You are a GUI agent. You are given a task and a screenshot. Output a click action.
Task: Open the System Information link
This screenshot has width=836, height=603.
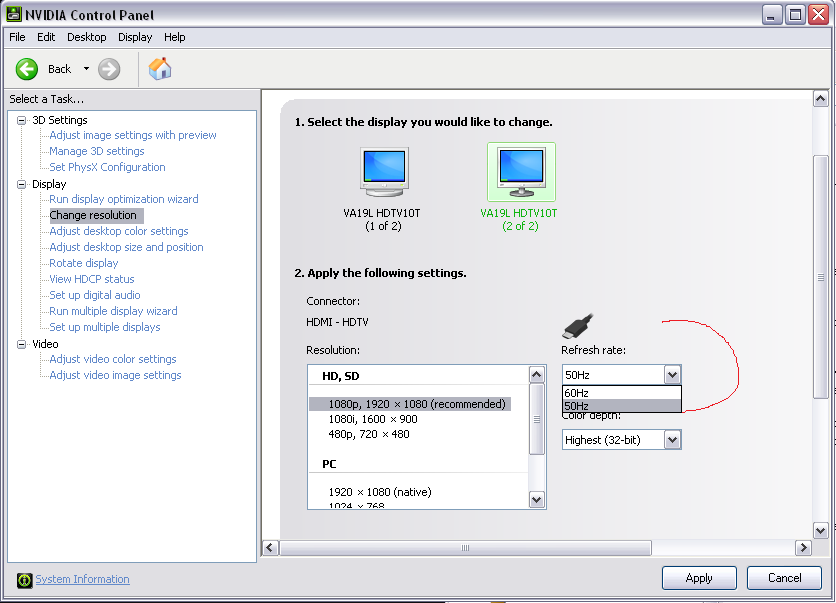pyautogui.click(x=82, y=580)
